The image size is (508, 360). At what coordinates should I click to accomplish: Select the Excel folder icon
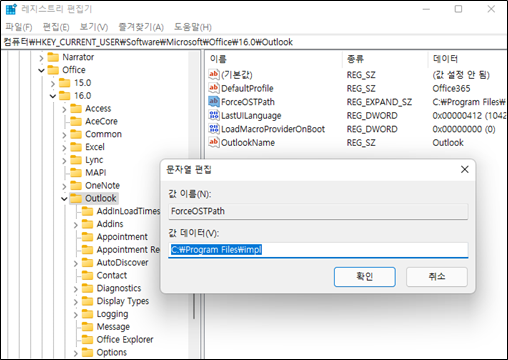tap(76, 147)
